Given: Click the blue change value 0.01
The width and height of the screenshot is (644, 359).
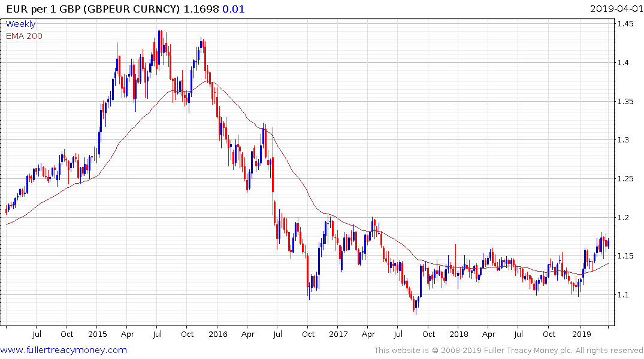Looking at the screenshot, I should pos(234,9).
